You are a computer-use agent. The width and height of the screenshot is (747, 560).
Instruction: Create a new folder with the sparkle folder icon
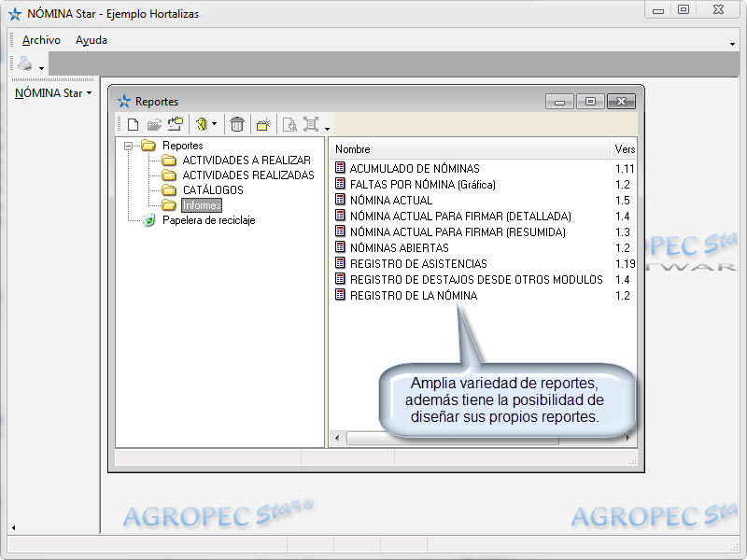[263, 124]
